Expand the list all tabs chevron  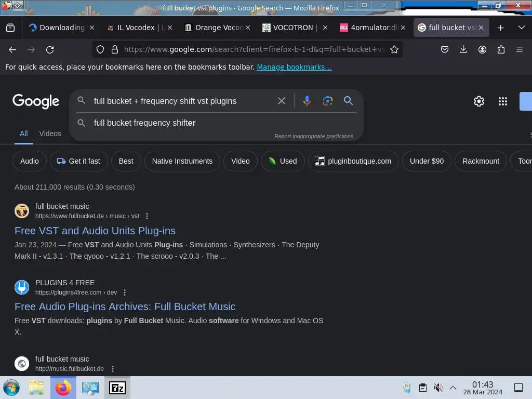pos(522,28)
